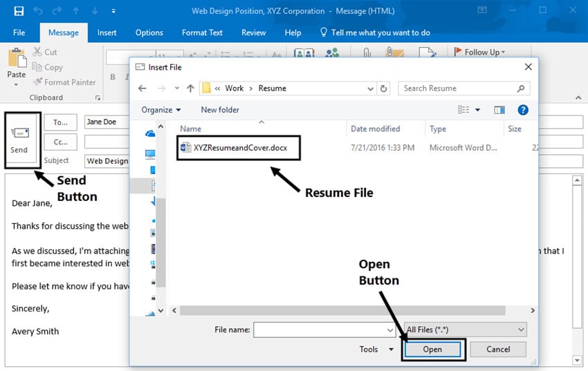588x371 pixels.
Task: Open the Help ribbon tab
Action: click(293, 32)
